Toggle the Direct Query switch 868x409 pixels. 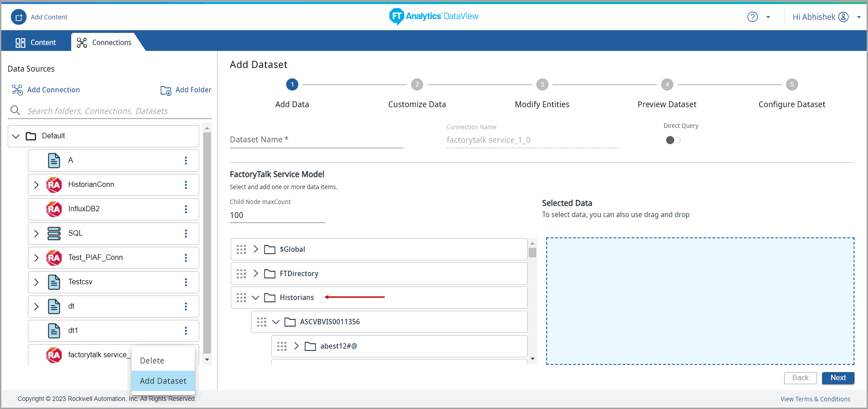click(673, 140)
